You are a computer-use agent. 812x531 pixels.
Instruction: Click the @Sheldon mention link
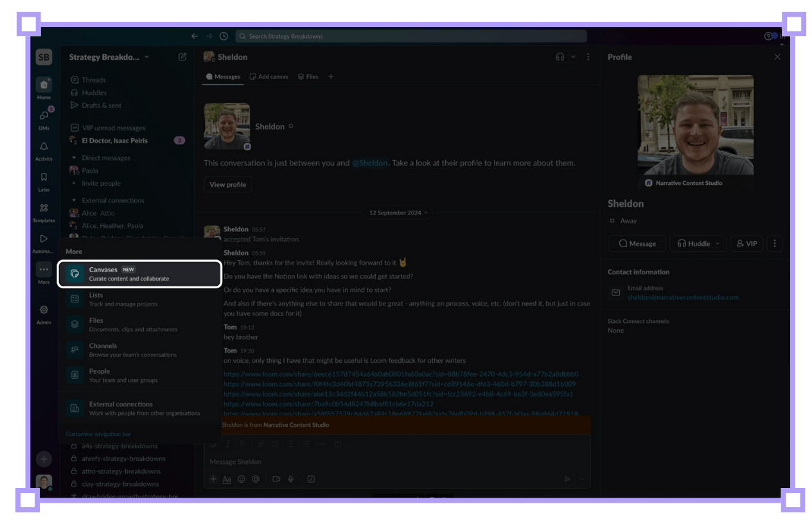click(370, 163)
